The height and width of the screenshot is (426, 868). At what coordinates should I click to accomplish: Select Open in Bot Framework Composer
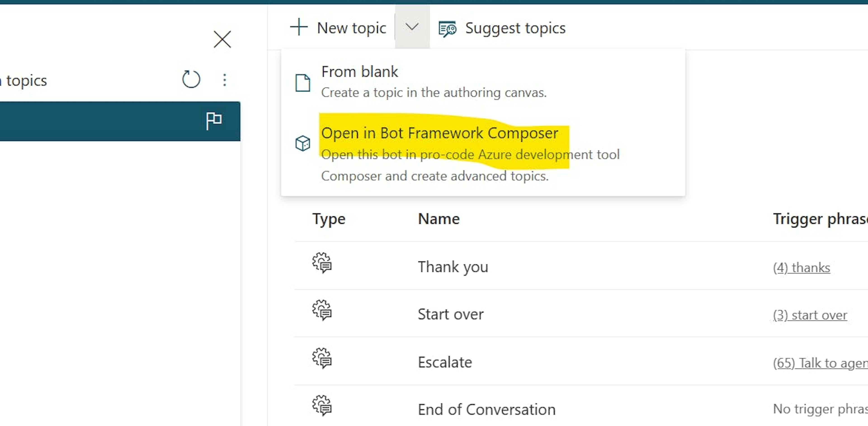(439, 133)
